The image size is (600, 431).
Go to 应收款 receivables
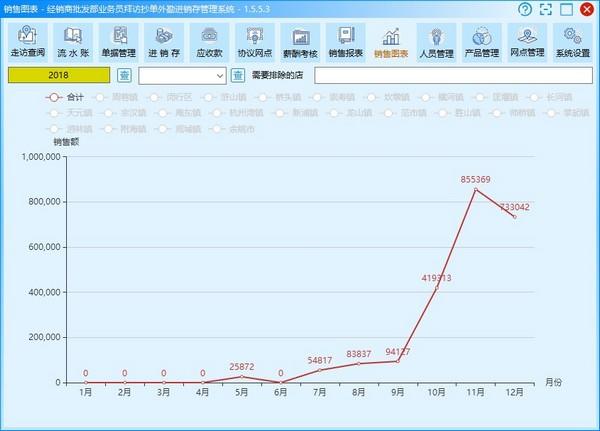point(209,41)
